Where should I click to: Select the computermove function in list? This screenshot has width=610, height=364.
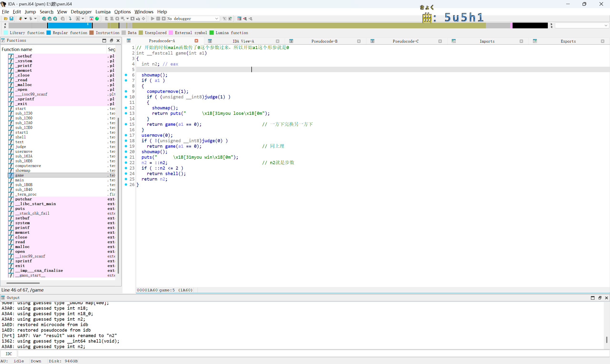coord(28,166)
